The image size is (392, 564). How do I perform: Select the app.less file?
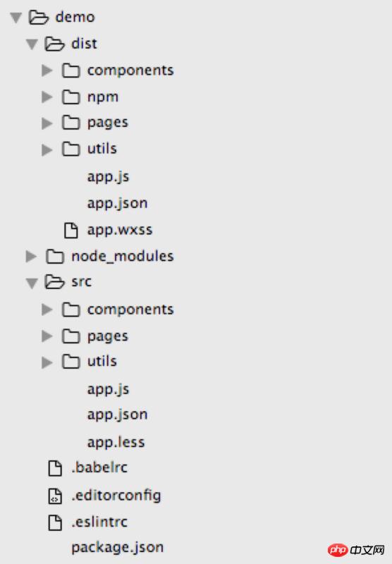click(x=116, y=442)
